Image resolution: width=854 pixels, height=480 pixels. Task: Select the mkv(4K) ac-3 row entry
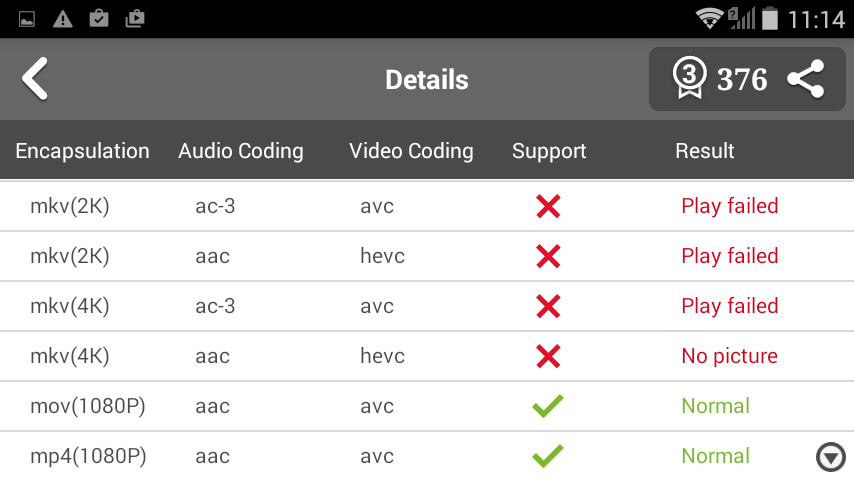pos(427,306)
